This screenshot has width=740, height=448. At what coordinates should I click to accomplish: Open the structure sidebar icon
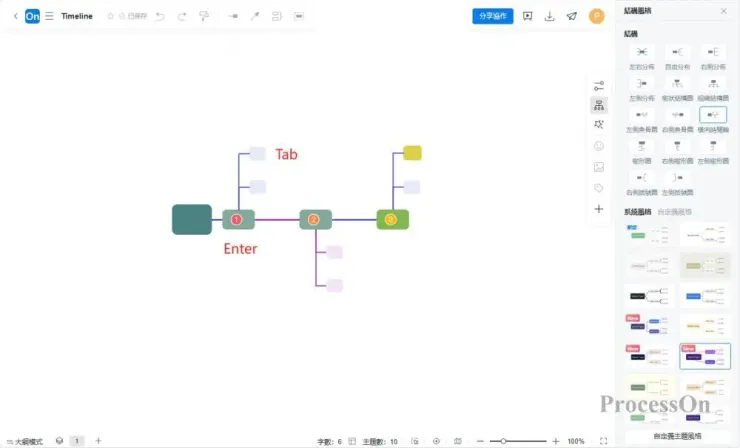point(599,105)
